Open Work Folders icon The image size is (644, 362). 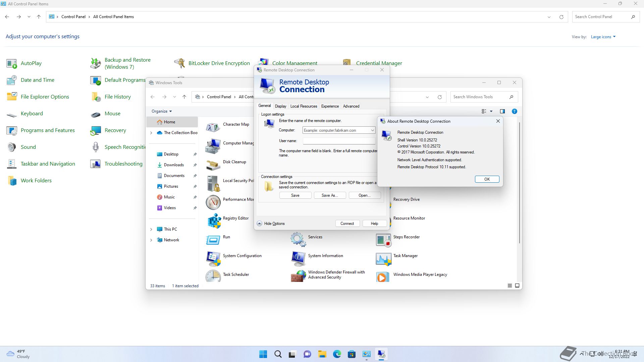(12, 181)
